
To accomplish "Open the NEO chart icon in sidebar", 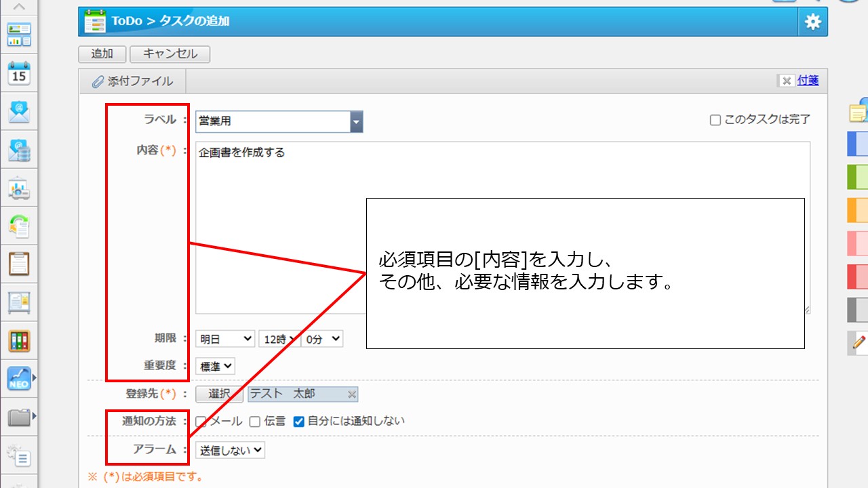I will [19, 378].
